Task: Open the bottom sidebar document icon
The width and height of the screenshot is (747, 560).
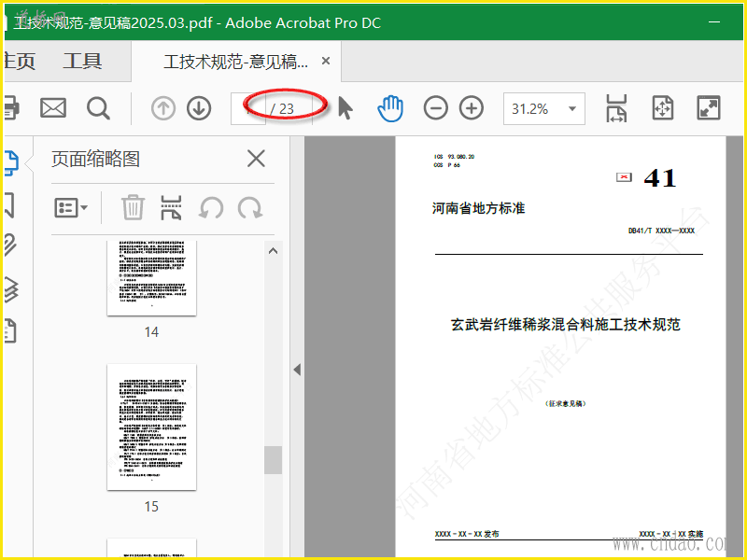Action: [10, 331]
